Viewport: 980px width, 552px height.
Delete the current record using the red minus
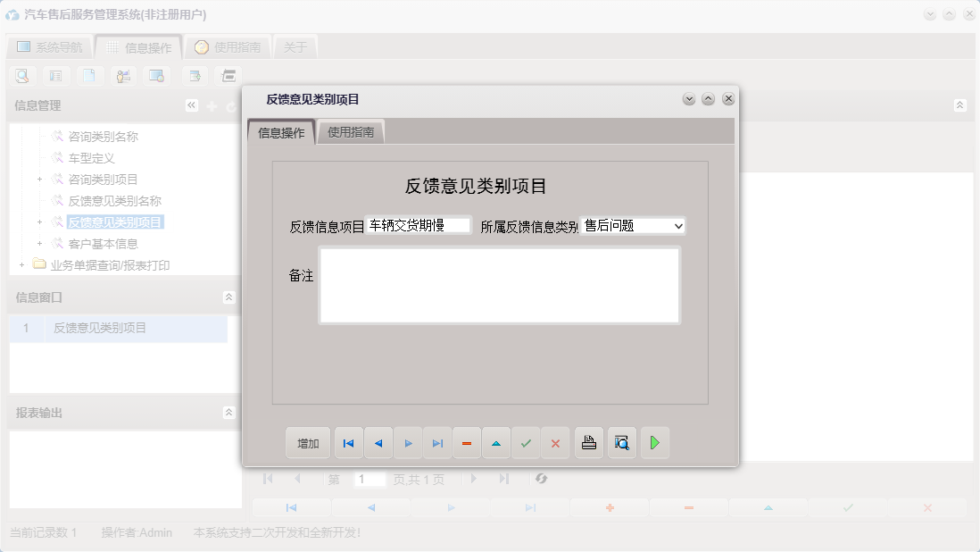(x=467, y=442)
